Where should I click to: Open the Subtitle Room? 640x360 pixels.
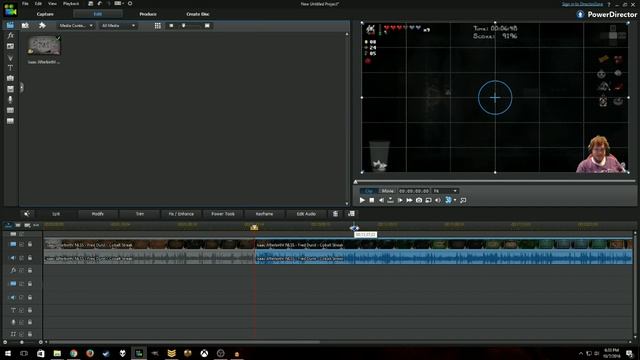[x=10, y=121]
